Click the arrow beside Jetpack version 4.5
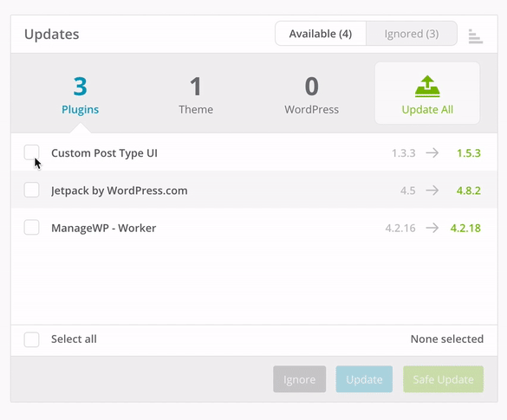Viewport: 507px width, 420px height. [x=432, y=191]
